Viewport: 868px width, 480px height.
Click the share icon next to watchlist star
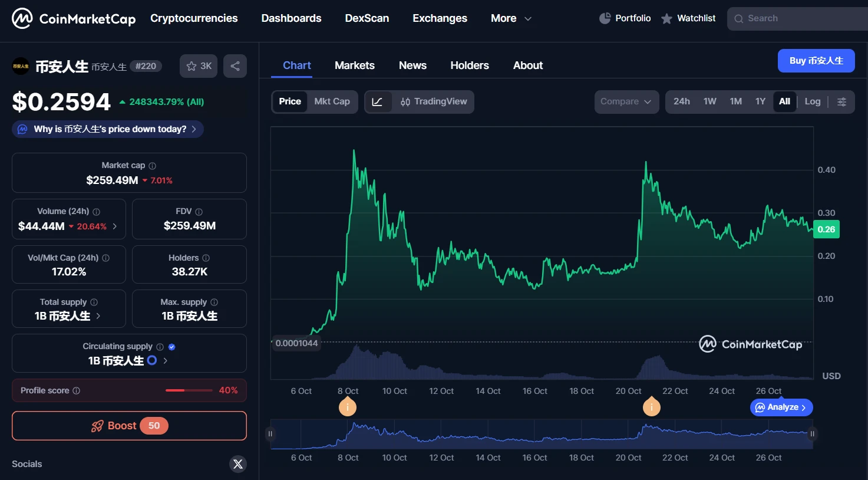click(x=235, y=66)
